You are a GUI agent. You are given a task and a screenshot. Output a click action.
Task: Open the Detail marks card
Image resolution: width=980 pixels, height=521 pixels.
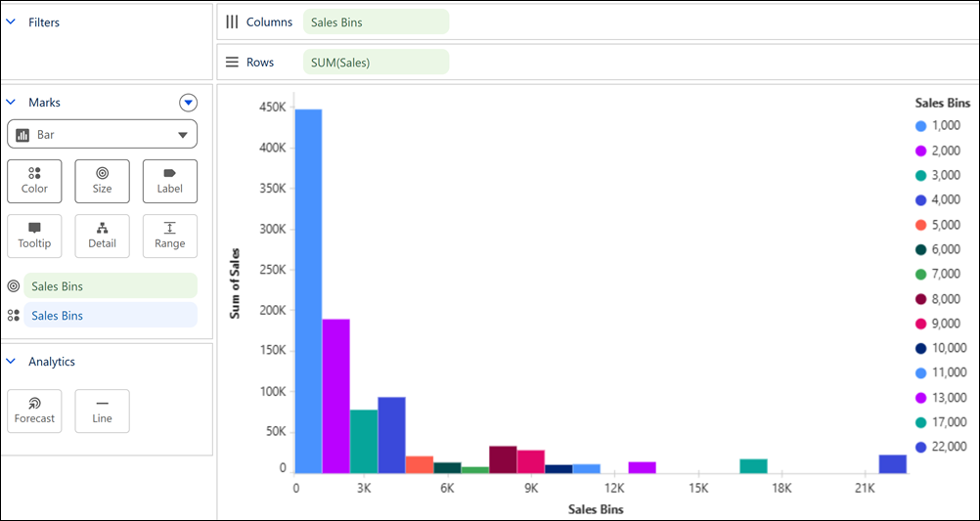[102, 237]
